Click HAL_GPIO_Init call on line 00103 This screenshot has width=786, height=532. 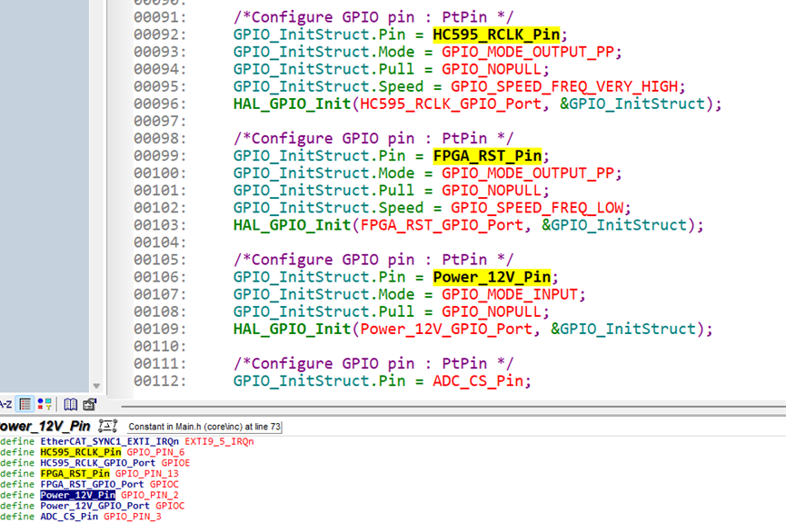[292, 225]
